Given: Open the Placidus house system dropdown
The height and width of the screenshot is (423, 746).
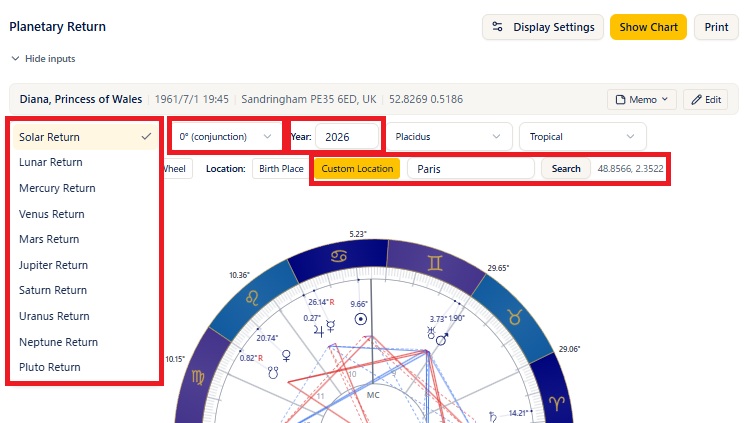Looking at the screenshot, I should 449,137.
